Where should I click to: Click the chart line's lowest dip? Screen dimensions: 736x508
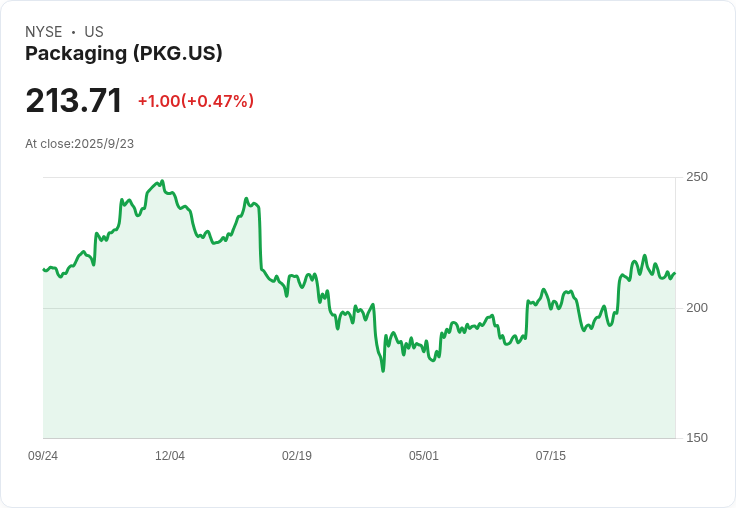coord(383,371)
